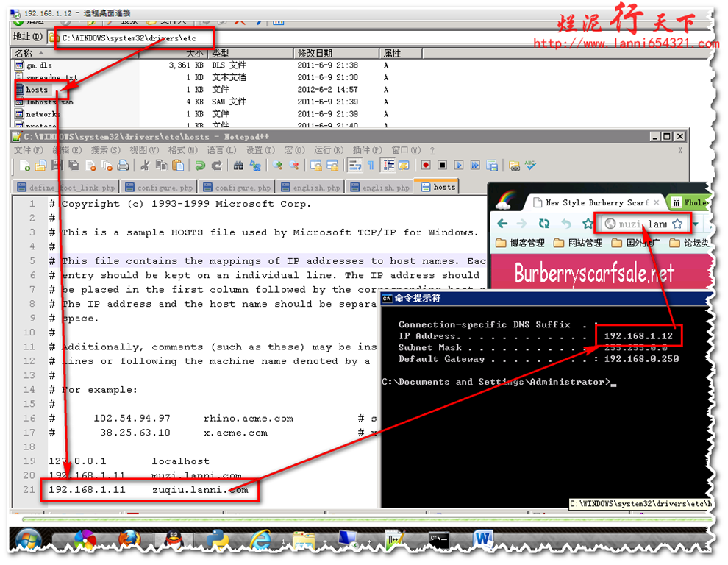
Task: Click the New file icon in Notepad++ toolbar
Action: [x=24, y=166]
